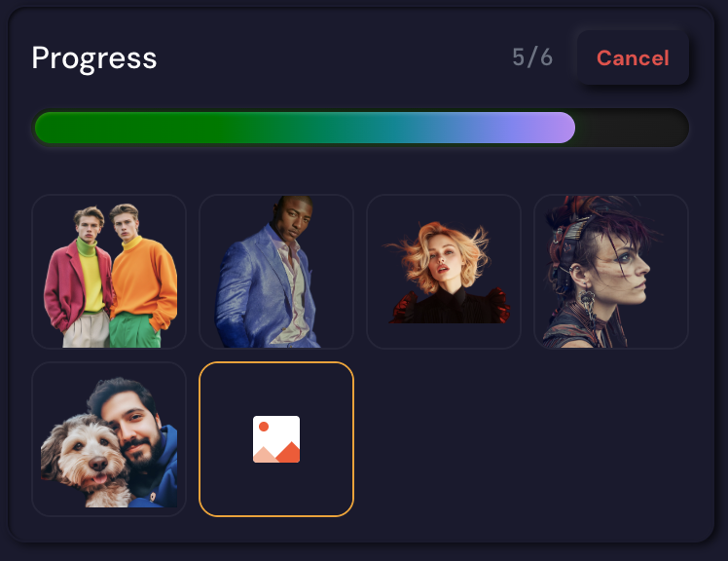Click the orange sweater in first thumbnail
The height and width of the screenshot is (561, 728).
145,279
